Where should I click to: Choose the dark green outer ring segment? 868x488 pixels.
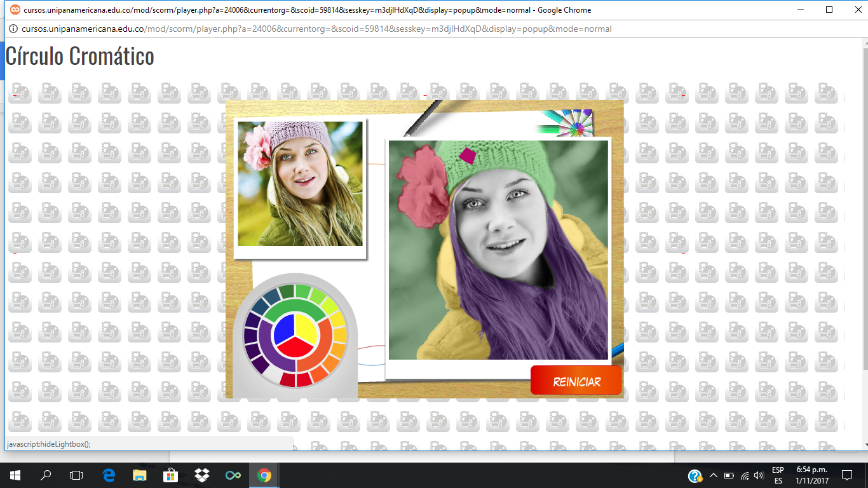[287, 292]
